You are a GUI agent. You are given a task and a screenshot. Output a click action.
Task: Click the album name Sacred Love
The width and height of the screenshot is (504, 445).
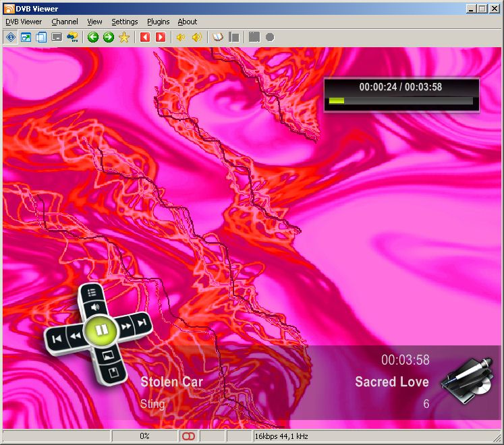[x=392, y=382]
